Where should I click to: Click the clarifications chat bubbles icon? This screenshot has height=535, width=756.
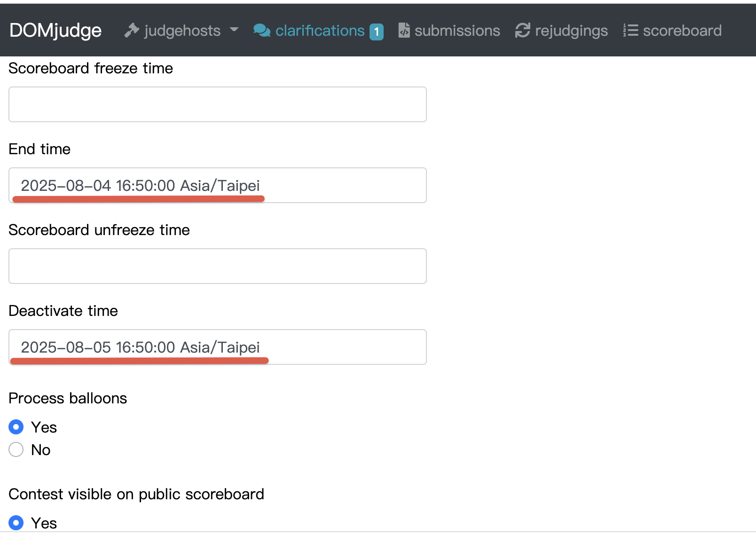262,31
